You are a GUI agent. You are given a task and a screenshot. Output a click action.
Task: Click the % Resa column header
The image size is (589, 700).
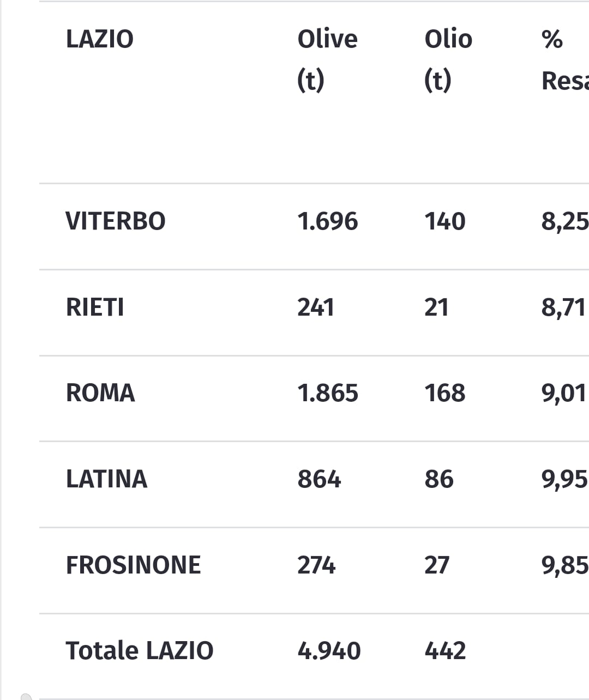tap(565, 59)
